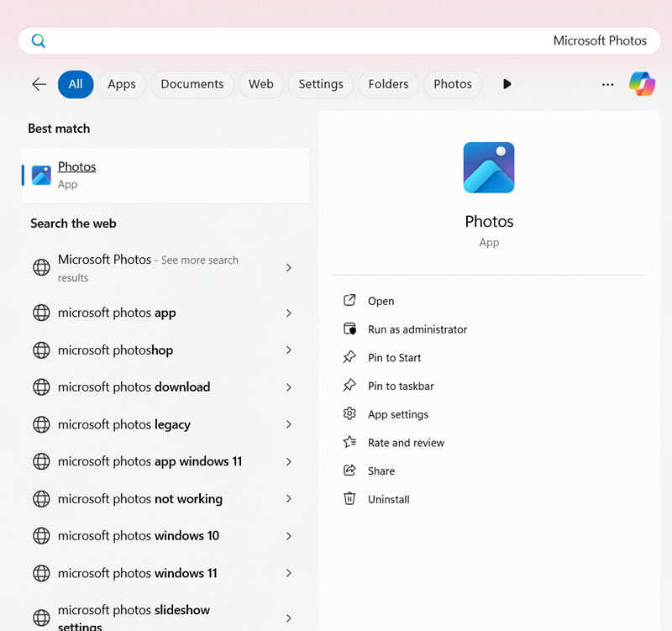The image size is (672, 631).
Task: Click globe icon beside microsoft photos download
Action: pos(41,387)
